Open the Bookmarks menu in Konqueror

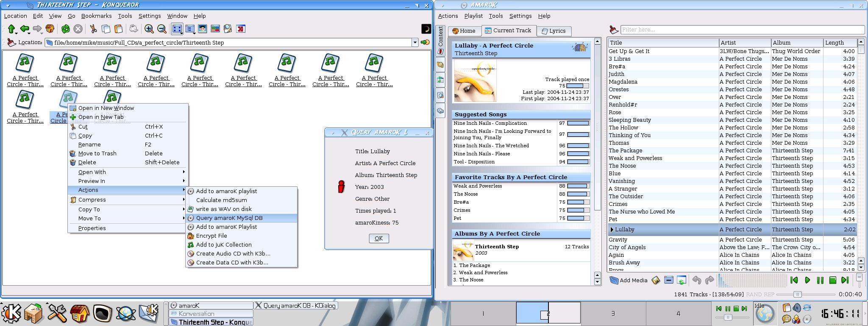click(x=96, y=16)
